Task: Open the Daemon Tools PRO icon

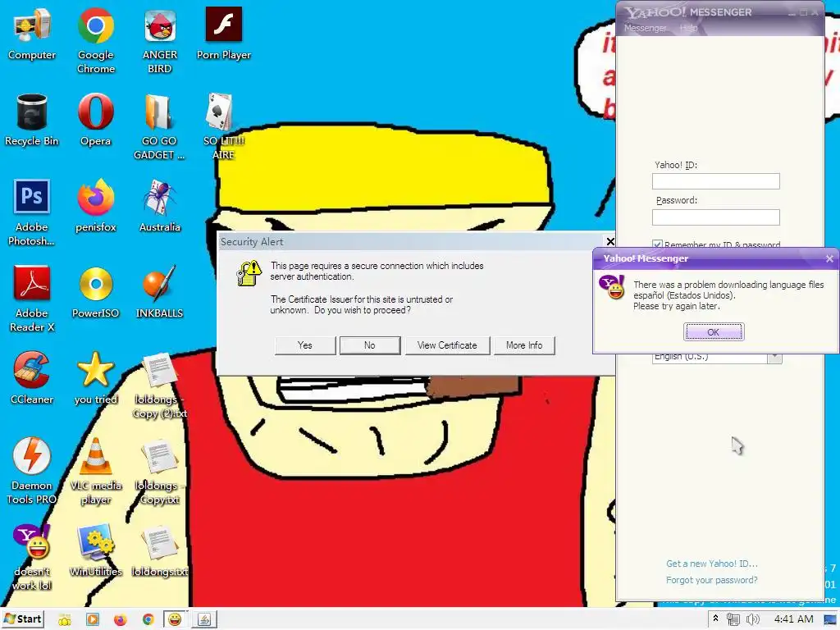Action: tap(32, 471)
